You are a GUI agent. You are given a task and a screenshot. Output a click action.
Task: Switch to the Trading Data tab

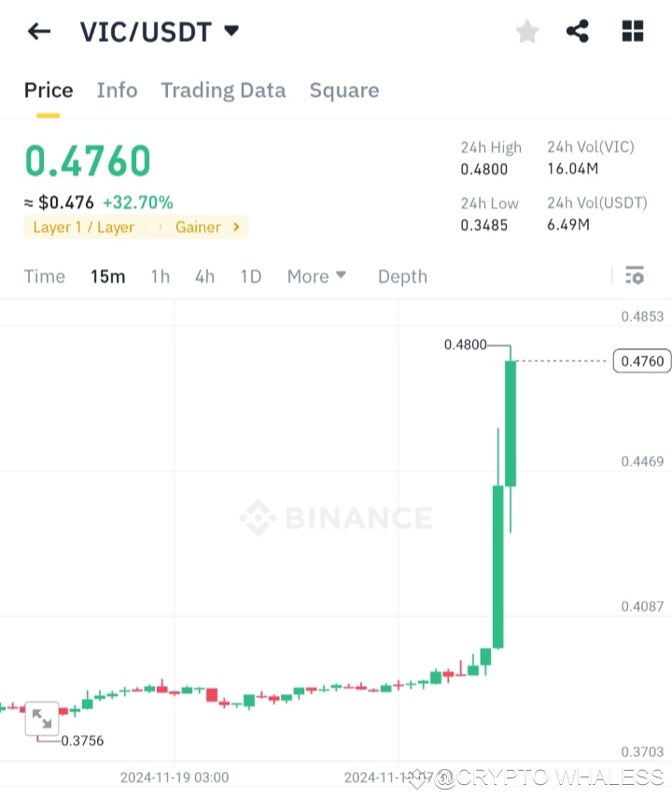click(x=223, y=91)
